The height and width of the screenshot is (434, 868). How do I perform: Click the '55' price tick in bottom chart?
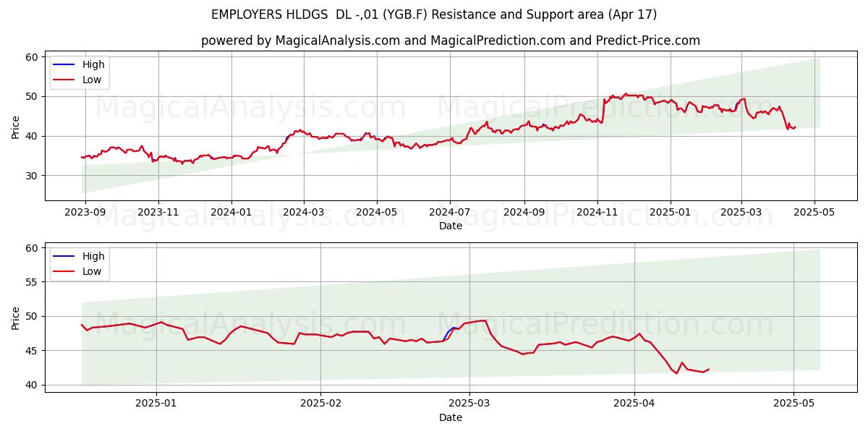point(33,282)
